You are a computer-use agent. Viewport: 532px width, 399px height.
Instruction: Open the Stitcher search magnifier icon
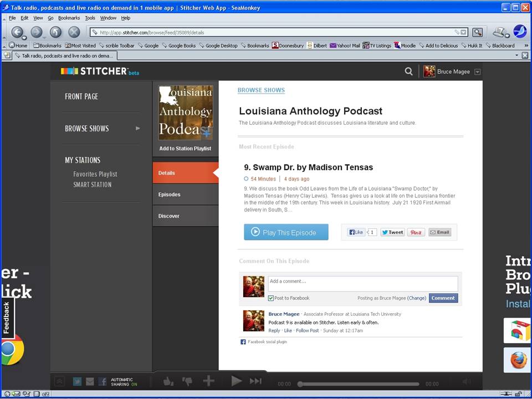pyautogui.click(x=408, y=71)
